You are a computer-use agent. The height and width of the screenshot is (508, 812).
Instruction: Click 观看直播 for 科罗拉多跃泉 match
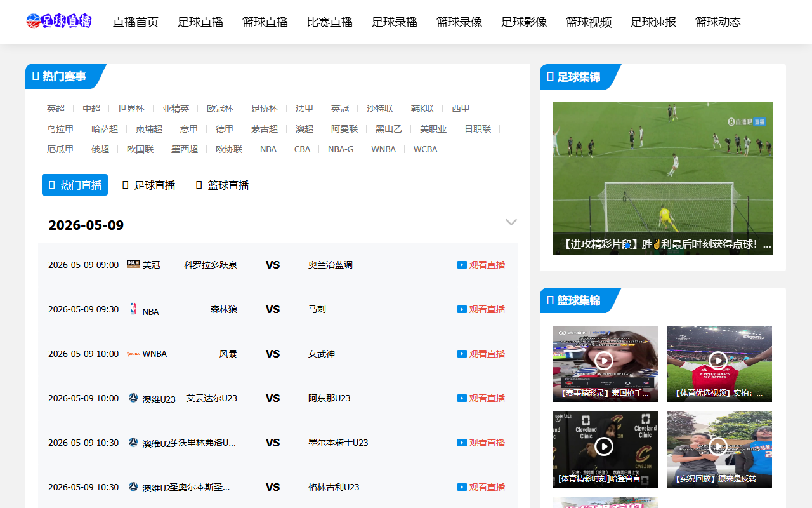point(487,265)
